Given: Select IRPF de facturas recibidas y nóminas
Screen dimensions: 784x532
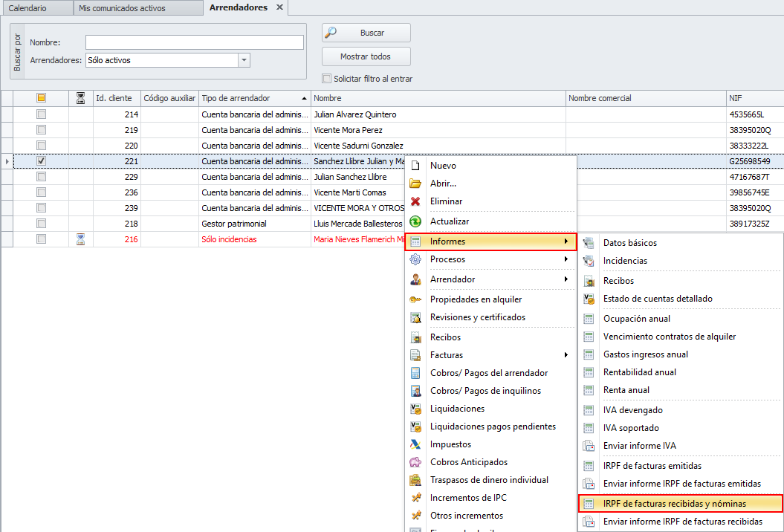Looking at the screenshot, I should point(680,504).
